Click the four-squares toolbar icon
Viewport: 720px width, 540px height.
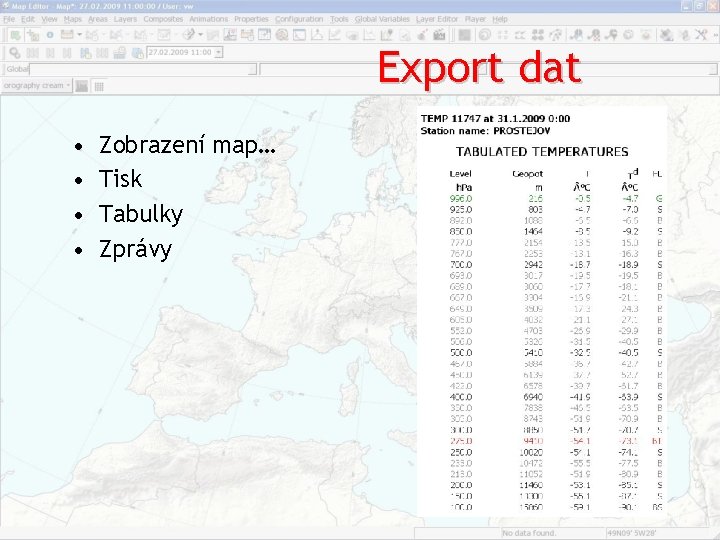[538, 35]
